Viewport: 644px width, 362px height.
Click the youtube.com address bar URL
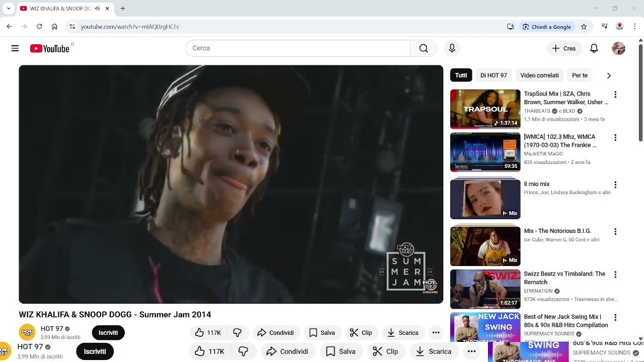click(130, 27)
